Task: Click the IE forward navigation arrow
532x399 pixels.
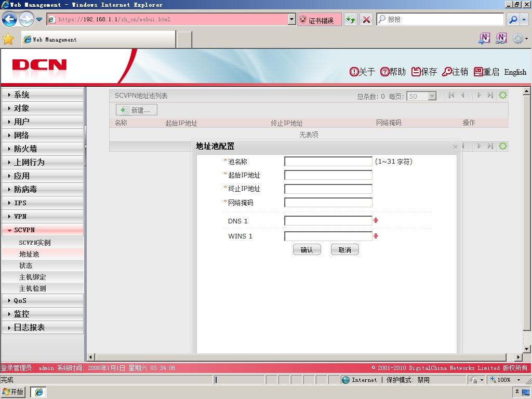Action: pyautogui.click(x=26, y=19)
